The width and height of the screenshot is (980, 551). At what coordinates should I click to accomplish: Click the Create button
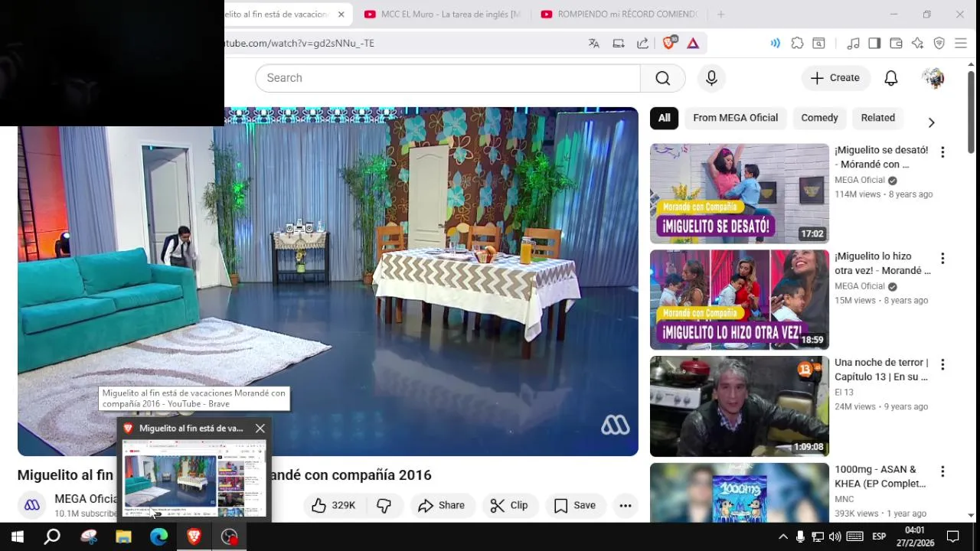point(835,78)
